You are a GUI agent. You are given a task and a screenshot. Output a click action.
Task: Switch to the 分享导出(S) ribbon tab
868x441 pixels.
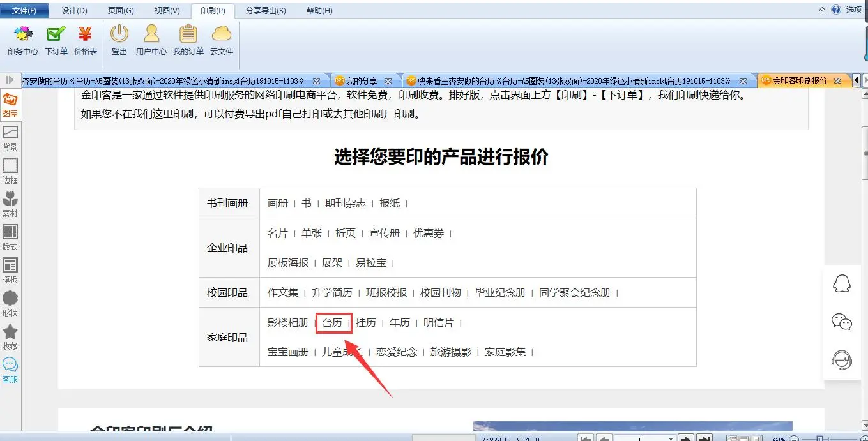[x=266, y=11]
